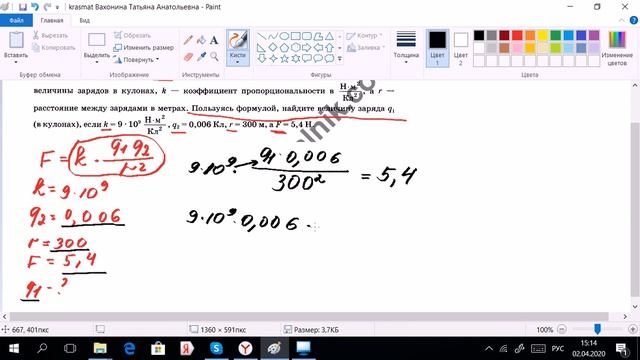Viewport: 640px width, 360px height.
Task: Open the Select (Выделить) dropdown arrow
Action: pyautogui.click(x=97, y=62)
